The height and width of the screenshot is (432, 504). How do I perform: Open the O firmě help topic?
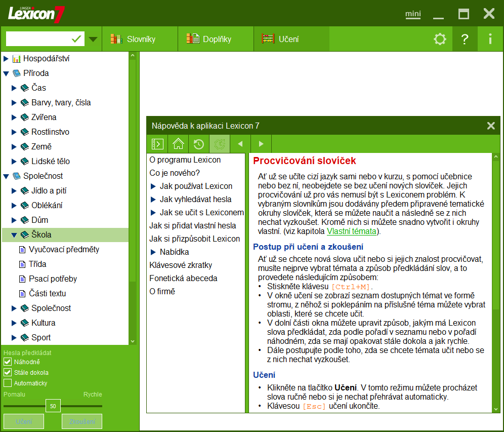[x=162, y=291]
